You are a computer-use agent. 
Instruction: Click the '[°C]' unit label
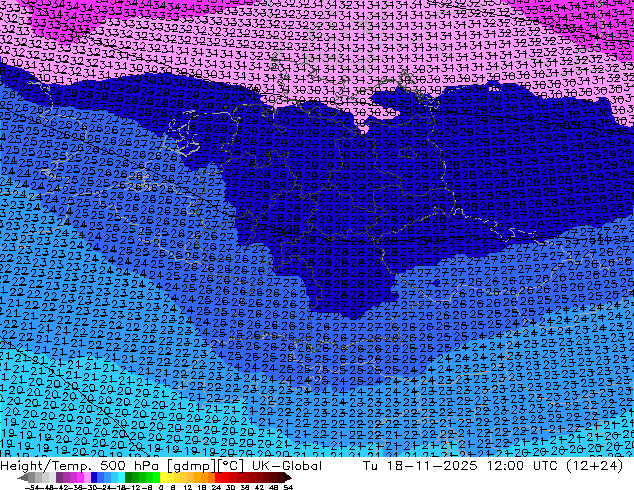click(232, 466)
